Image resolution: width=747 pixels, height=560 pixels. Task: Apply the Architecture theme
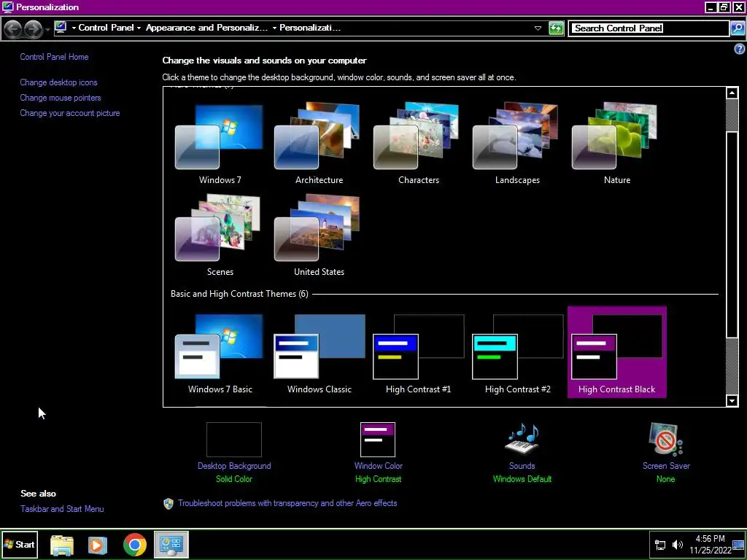click(319, 144)
